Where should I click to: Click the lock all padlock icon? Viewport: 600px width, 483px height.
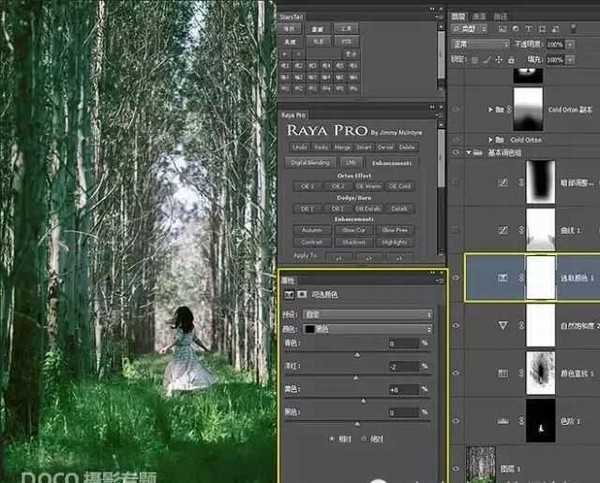(509, 58)
